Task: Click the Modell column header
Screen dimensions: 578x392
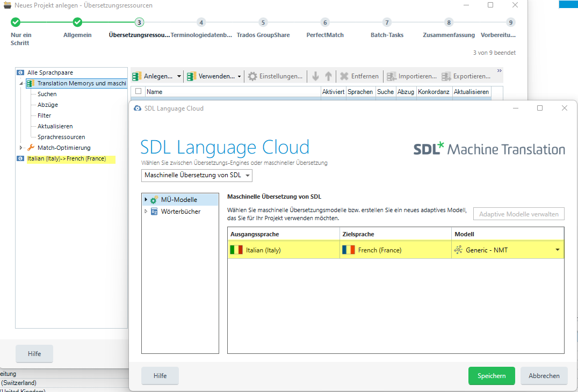Action: [508, 234]
